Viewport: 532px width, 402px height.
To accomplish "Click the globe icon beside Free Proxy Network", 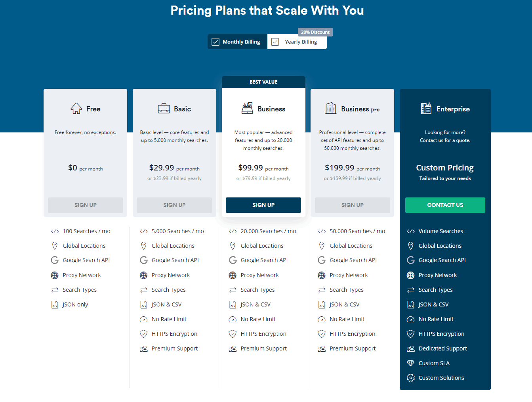I will click(x=55, y=275).
